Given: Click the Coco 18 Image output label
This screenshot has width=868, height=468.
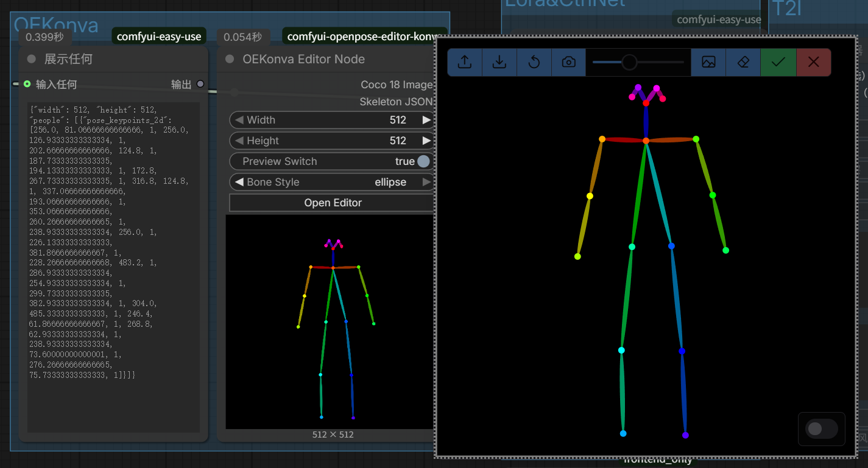Looking at the screenshot, I should (397, 85).
